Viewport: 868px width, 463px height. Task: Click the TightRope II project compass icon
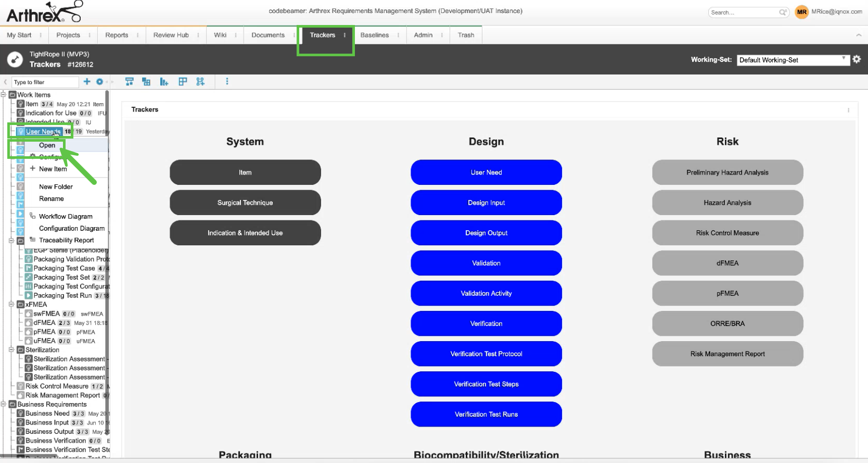coord(15,59)
